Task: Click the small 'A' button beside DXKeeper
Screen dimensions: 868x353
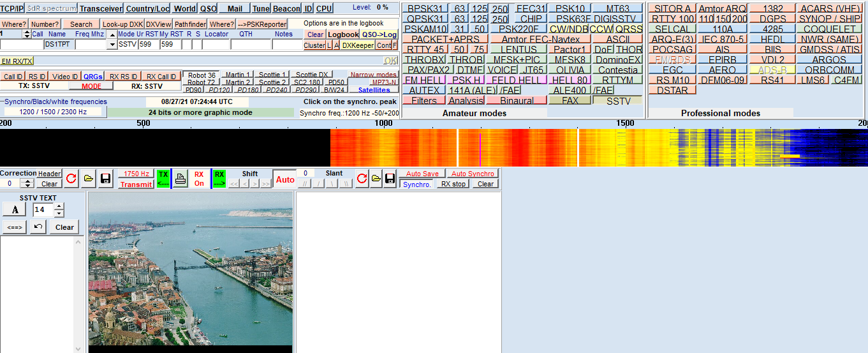Action: [337, 45]
